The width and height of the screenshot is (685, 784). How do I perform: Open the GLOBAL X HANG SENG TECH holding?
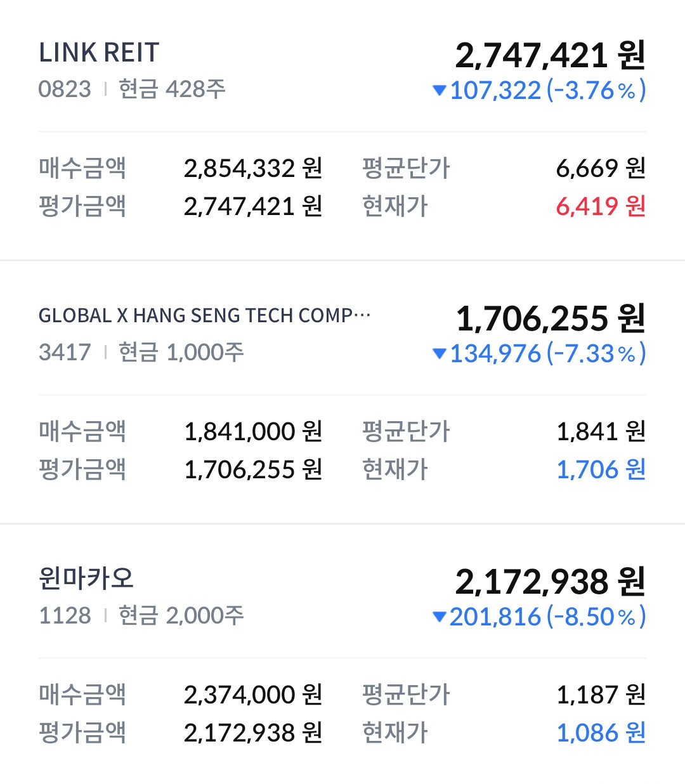[204, 315]
